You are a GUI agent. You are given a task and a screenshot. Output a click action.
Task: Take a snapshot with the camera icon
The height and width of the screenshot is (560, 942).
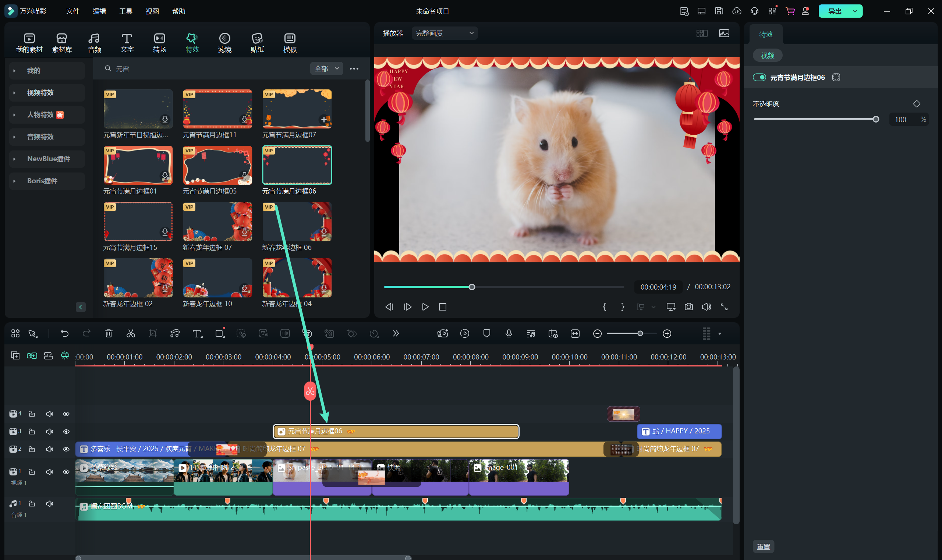coord(689,307)
